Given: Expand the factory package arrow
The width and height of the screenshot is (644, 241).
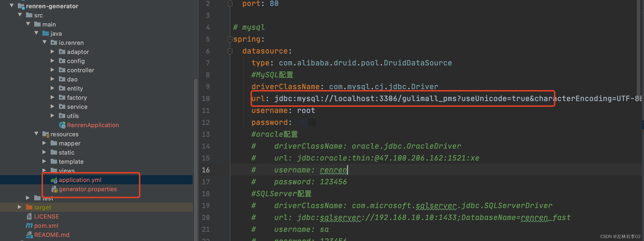Looking at the screenshot, I should click(x=52, y=97).
